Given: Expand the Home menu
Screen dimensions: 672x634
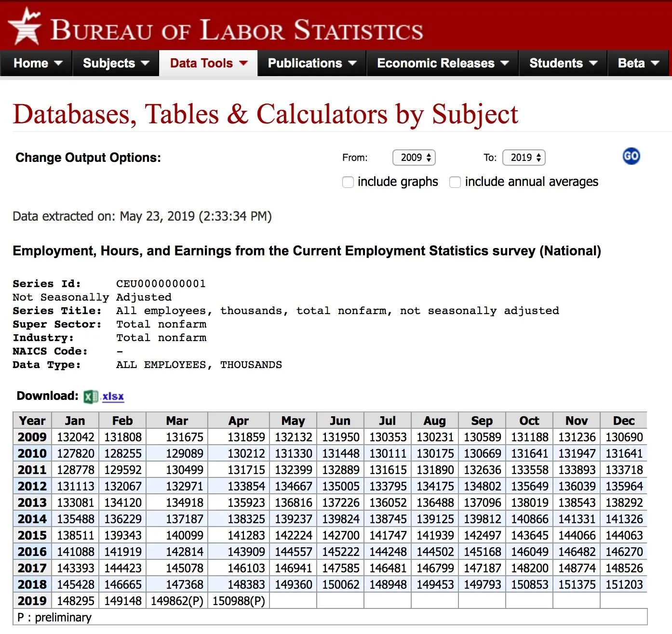Looking at the screenshot, I should (x=37, y=63).
